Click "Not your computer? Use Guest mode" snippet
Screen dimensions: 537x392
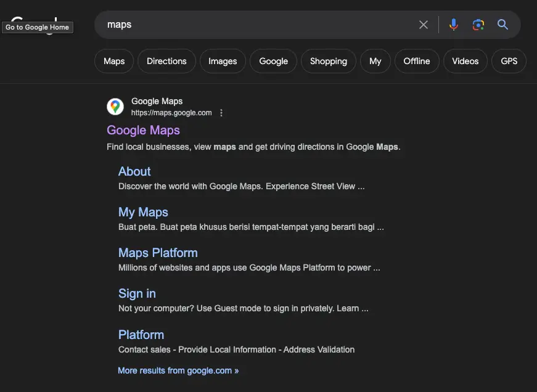tap(243, 308)
